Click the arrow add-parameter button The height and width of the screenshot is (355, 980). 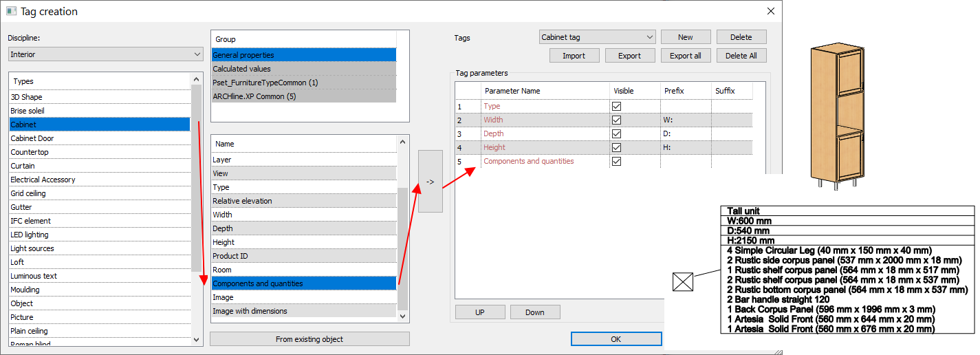click(430, 181)
